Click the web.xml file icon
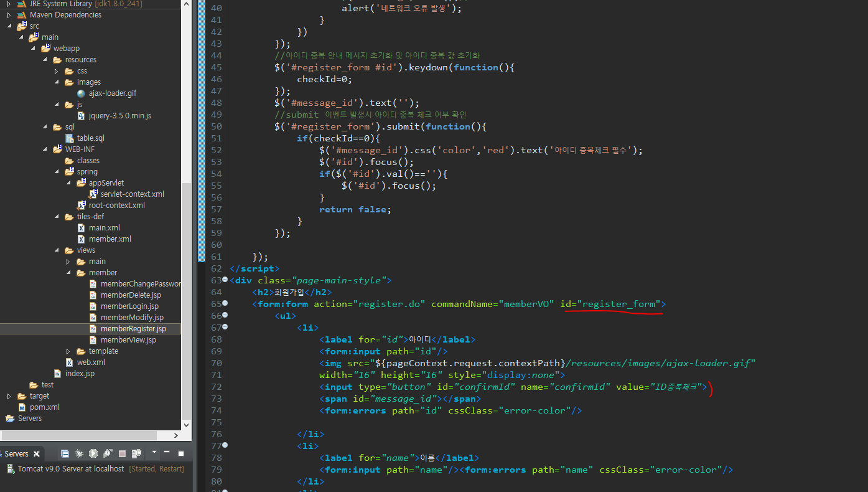The height and width of the screenshot is (492, 868). click(70, 362)
